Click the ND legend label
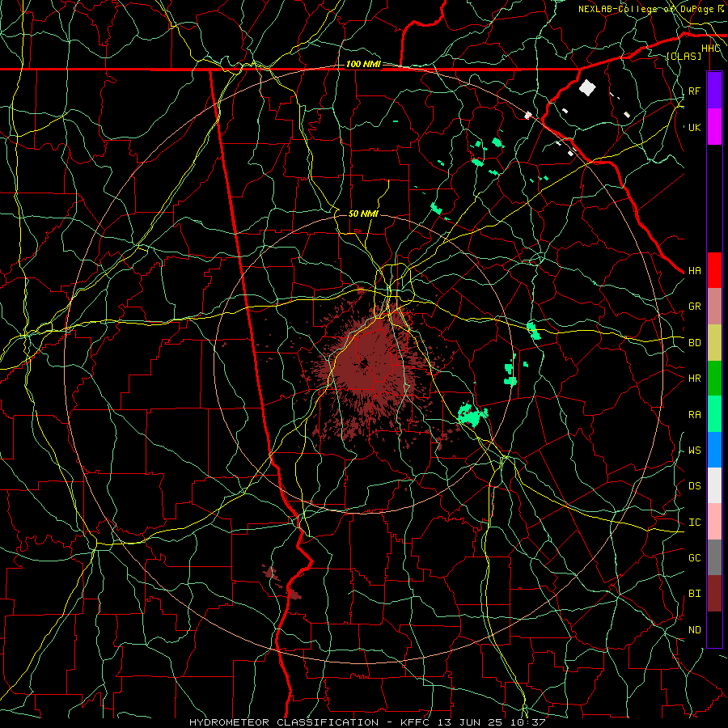The width and height of the screenshot is (728, 728). [x=694, y=630]
